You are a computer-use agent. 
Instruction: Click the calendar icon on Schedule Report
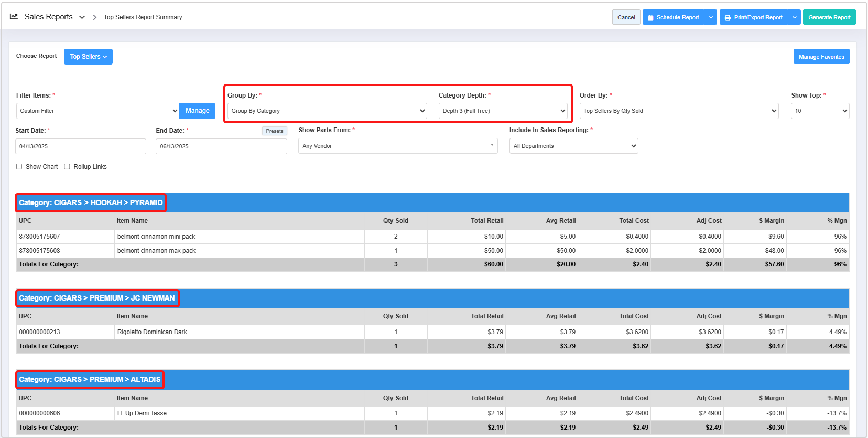click(650, 18)
